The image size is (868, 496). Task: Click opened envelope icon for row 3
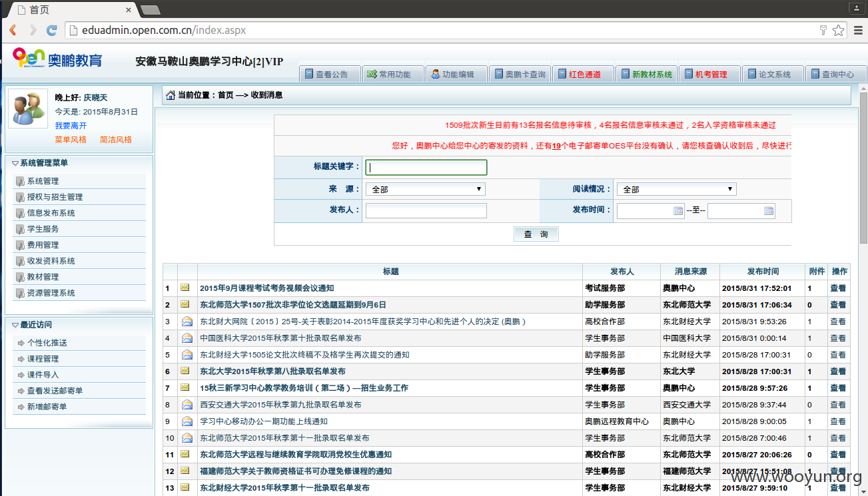point(187,321)
